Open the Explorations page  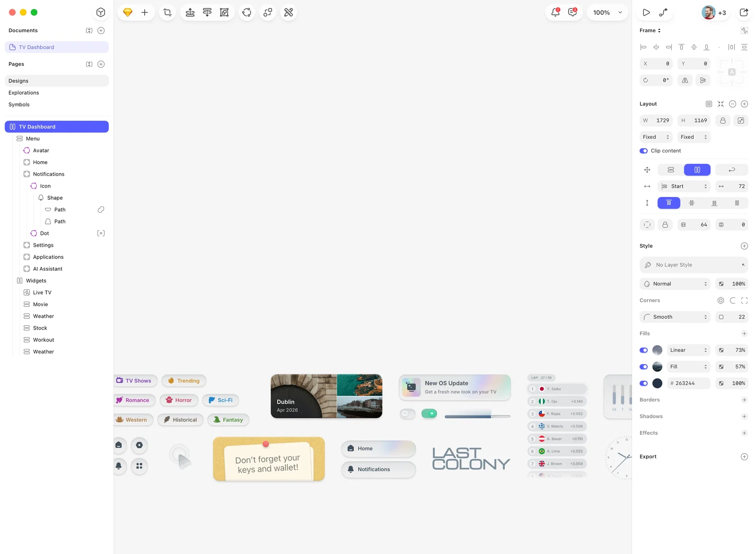[x=57, y=93]
